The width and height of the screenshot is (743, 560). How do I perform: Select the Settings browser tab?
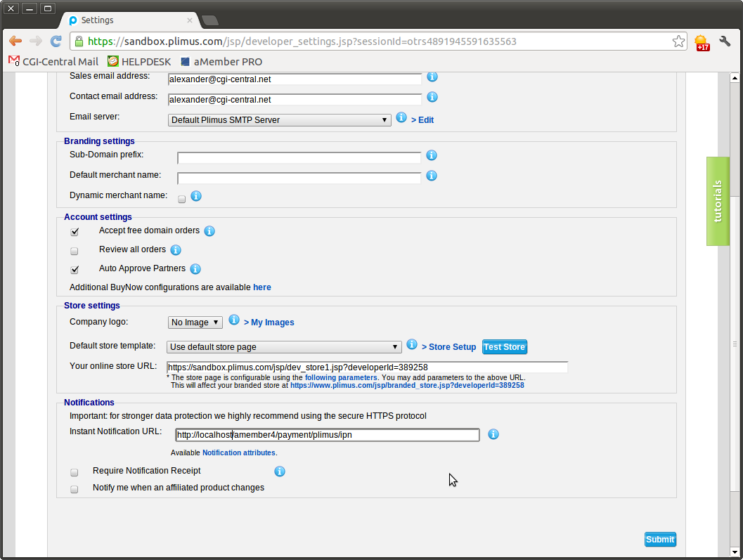point(127,20)
